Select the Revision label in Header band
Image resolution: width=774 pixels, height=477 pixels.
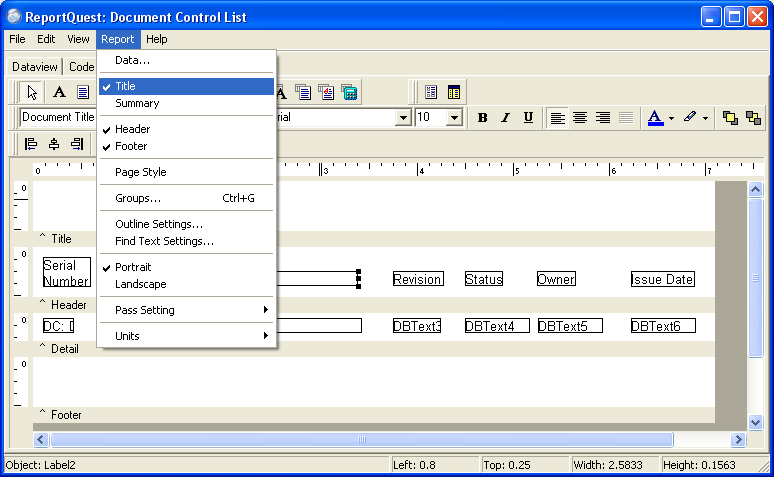pos(418,279)
